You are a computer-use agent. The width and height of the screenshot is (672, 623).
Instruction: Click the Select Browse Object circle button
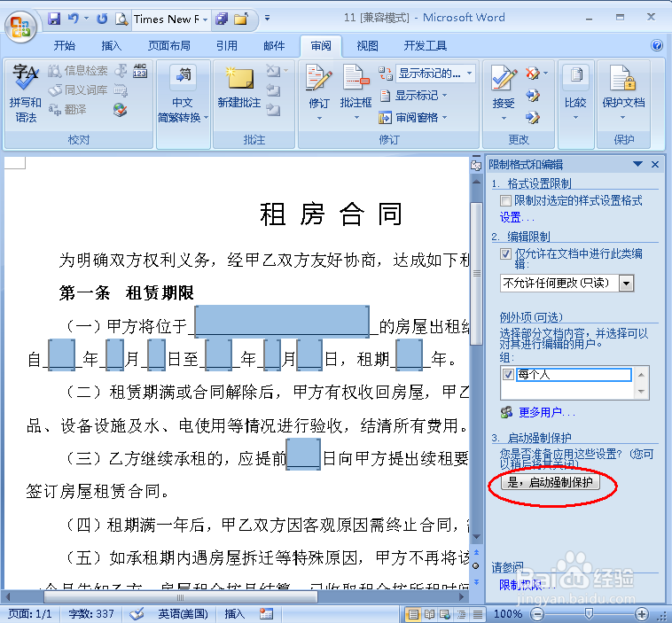coord(476,565)
